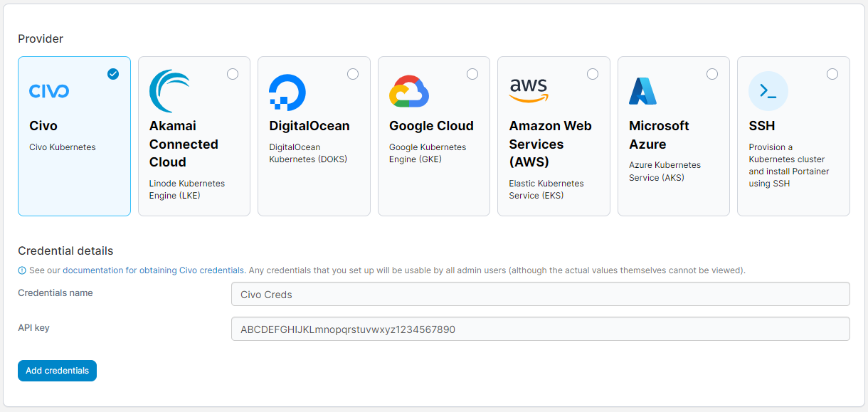This screenshot has width=868, height=412.
Task: Click the SSH terminal icon
Action: click(767, 90)
